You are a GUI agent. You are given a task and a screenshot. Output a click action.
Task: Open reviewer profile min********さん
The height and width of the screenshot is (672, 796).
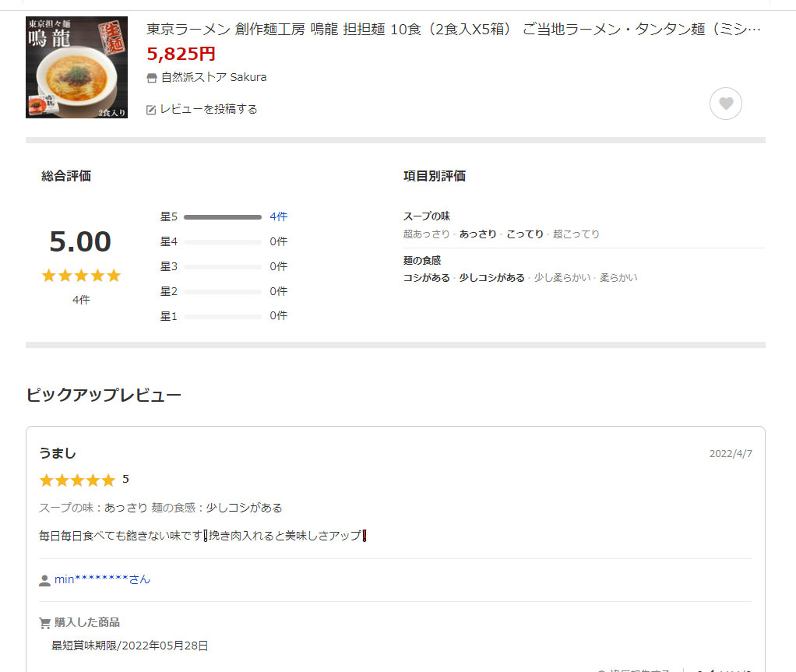pyautogui.click(x=102, y=579)
